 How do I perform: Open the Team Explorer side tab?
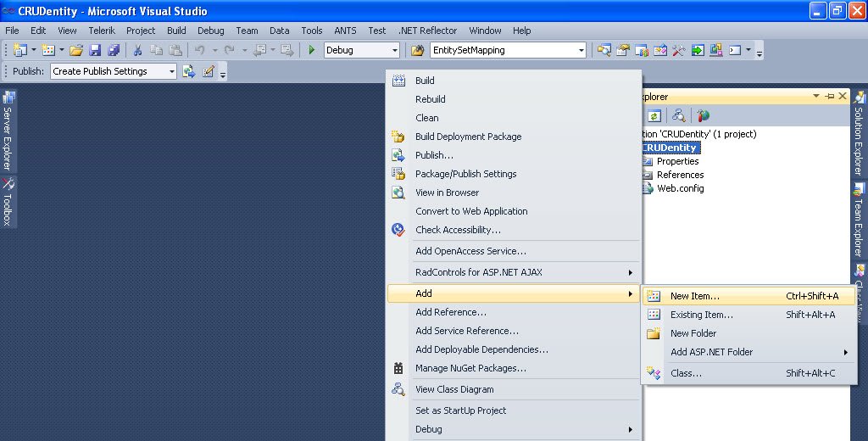[859, 220]
